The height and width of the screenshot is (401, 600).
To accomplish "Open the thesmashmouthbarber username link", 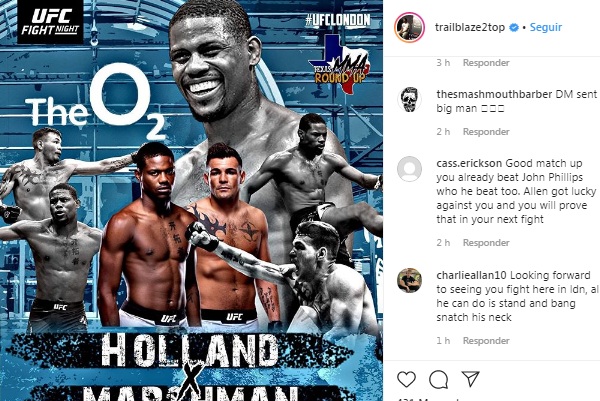I will click(494, 94).
